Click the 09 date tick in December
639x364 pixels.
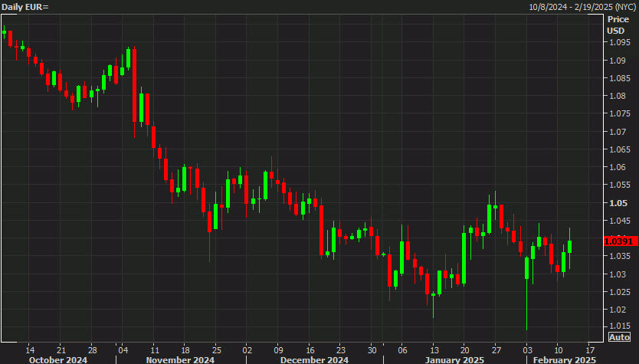pyautogui.click(x=278, y=350)
